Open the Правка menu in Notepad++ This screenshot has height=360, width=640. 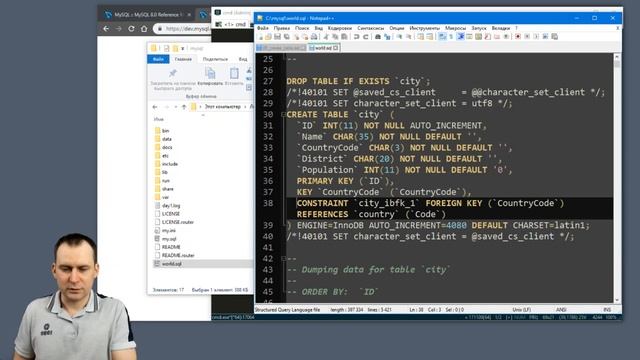[x=282, y=28]
